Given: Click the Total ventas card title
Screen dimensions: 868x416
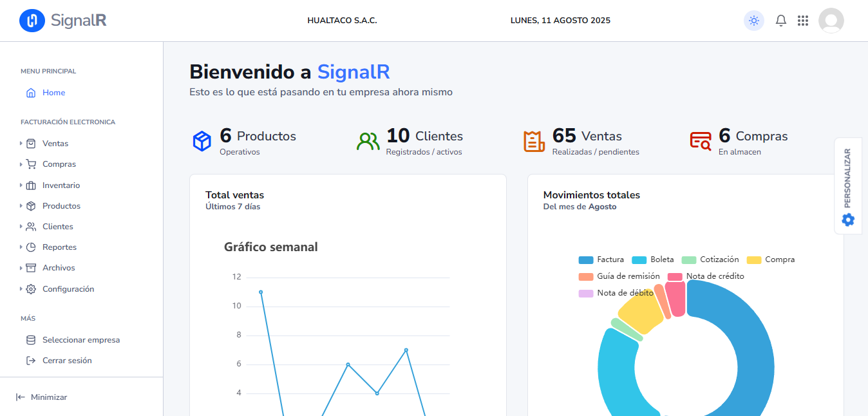Looking at the screenshot, I should pyautogui.click(x=235, y=195).
